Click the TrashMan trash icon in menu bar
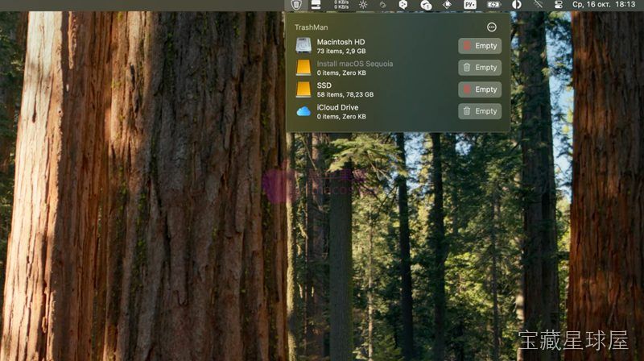Screen dimensions: 644x361 coord(296,5)
